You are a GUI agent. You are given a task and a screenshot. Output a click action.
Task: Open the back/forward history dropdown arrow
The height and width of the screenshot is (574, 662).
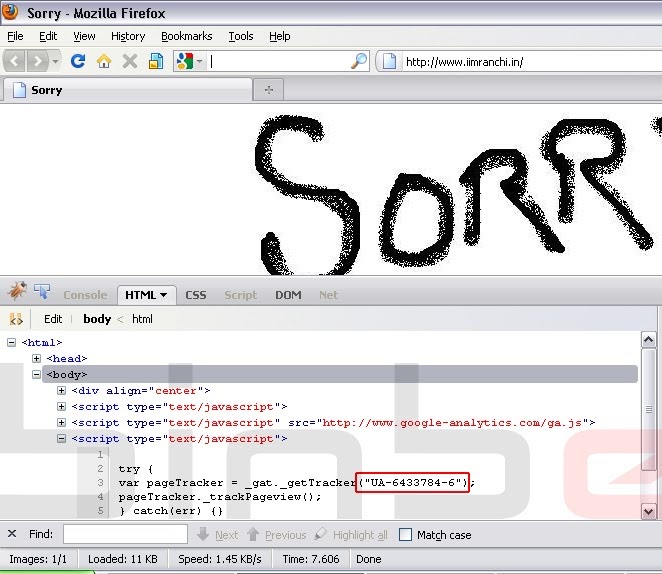[x=55, y=62]
